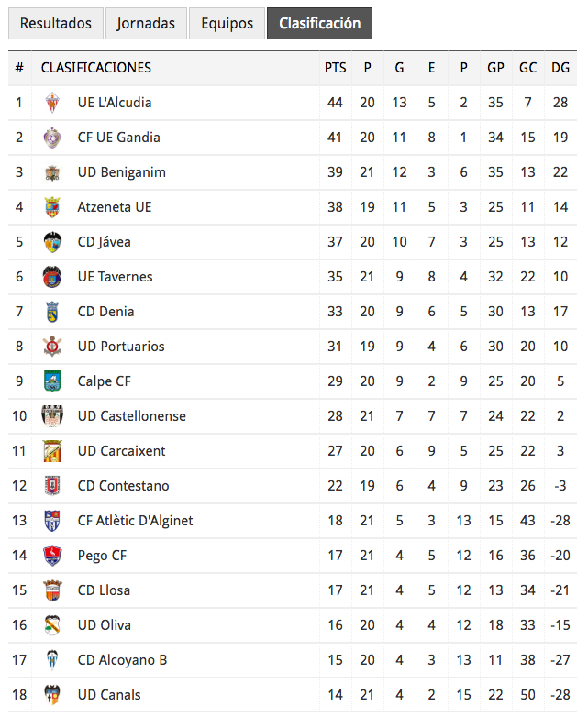Select the Clasificación tab
Screen dimensions: 588x728
pos(319,23)
